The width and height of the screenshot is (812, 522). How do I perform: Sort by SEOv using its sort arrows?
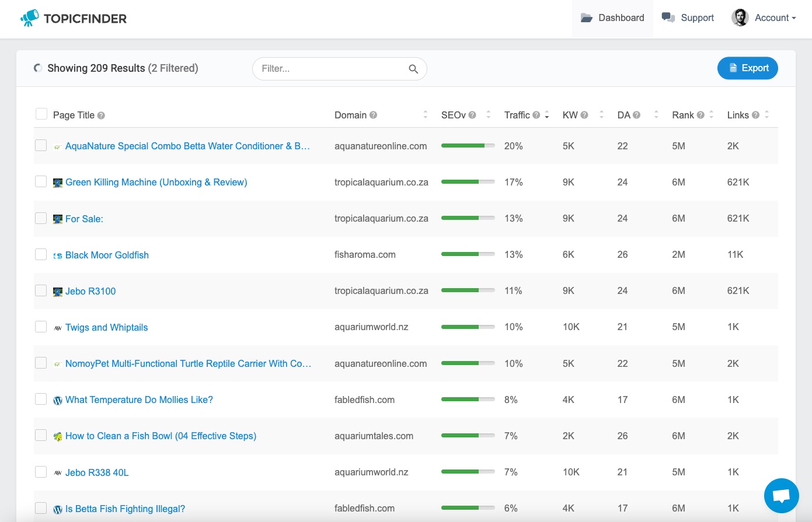click(488, 115)
